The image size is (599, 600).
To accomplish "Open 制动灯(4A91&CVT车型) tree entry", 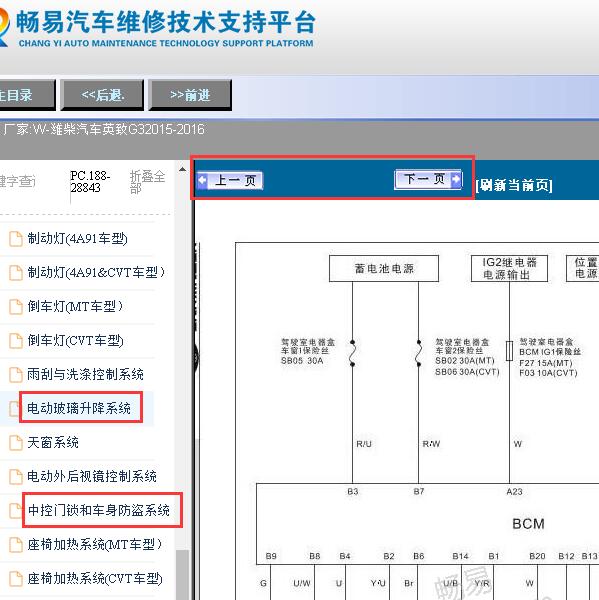I will (x=96, y=272).
